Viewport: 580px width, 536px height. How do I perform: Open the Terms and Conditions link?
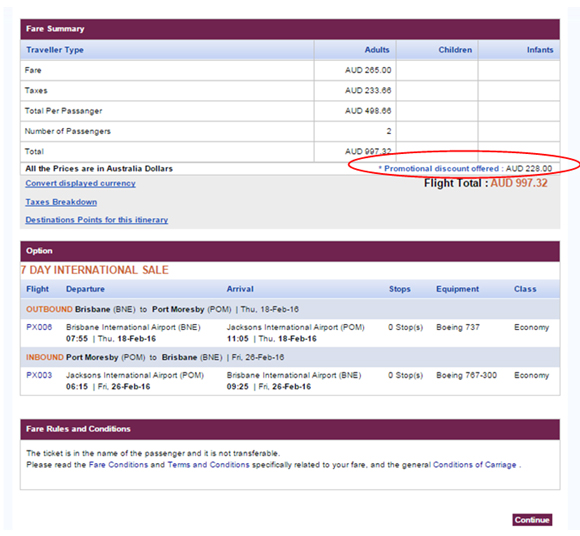point(209,465)
